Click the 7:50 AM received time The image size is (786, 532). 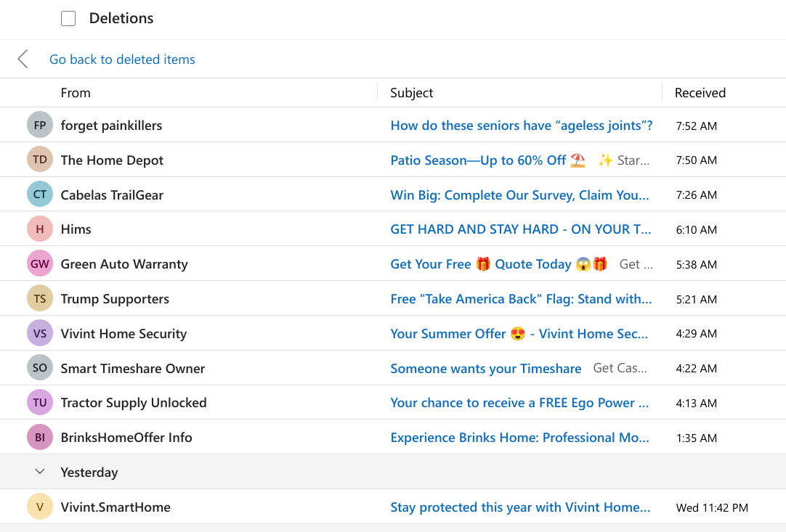pos(696,160)
